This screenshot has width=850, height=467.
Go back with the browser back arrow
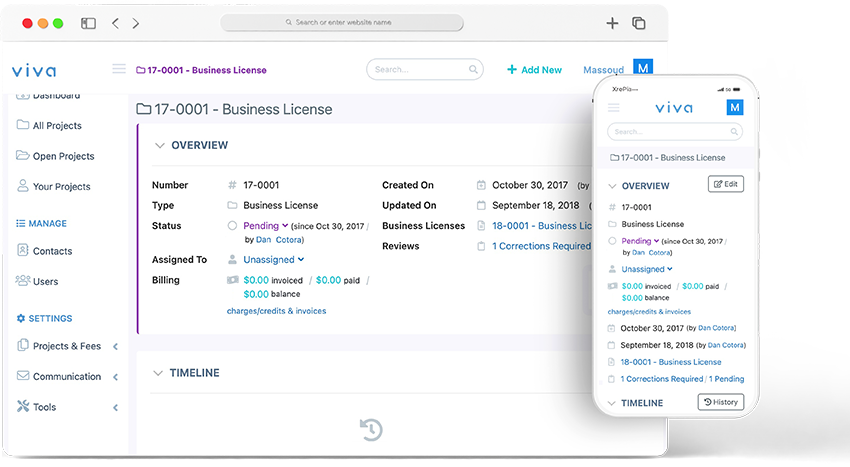pos(115,23)
